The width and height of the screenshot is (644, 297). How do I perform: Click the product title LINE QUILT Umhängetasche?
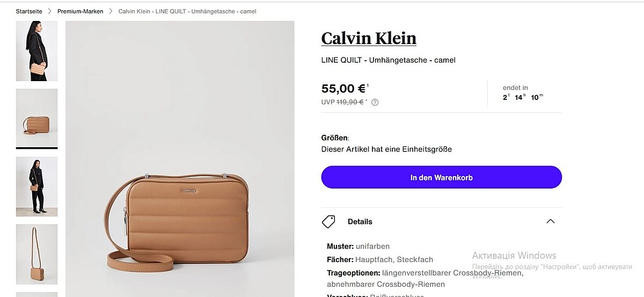388,60
